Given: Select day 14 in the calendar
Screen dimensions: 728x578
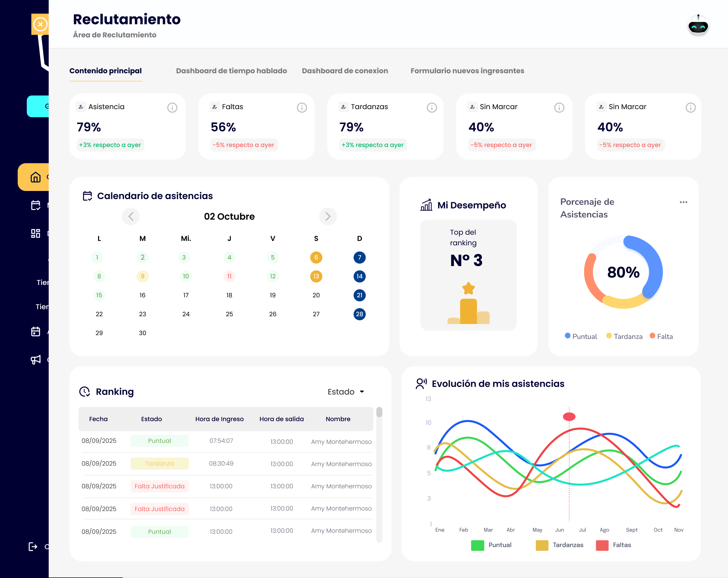Looking at the screenshot, I should point(359,276).
